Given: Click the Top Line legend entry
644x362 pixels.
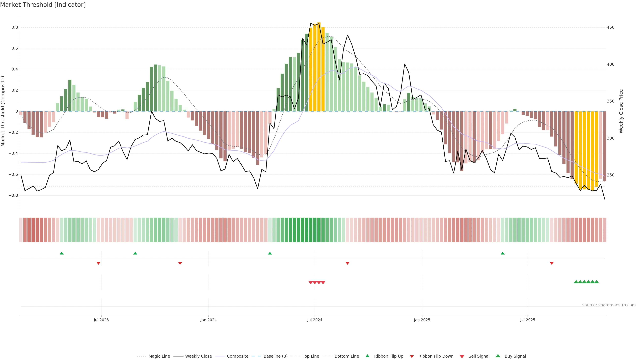Looking at the screenshot, I should 311,356.
